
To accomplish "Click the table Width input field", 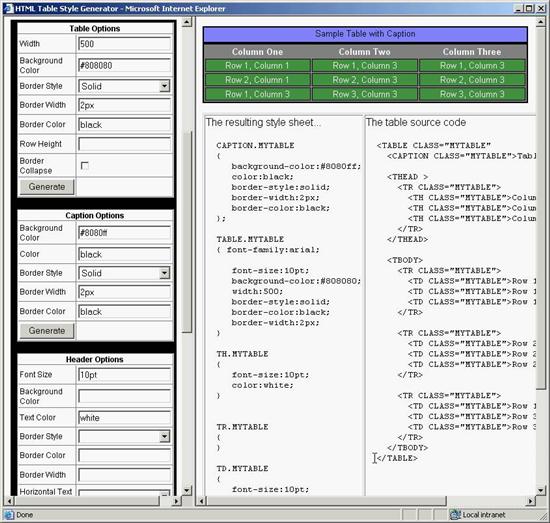I will click(x=125, y=44).
